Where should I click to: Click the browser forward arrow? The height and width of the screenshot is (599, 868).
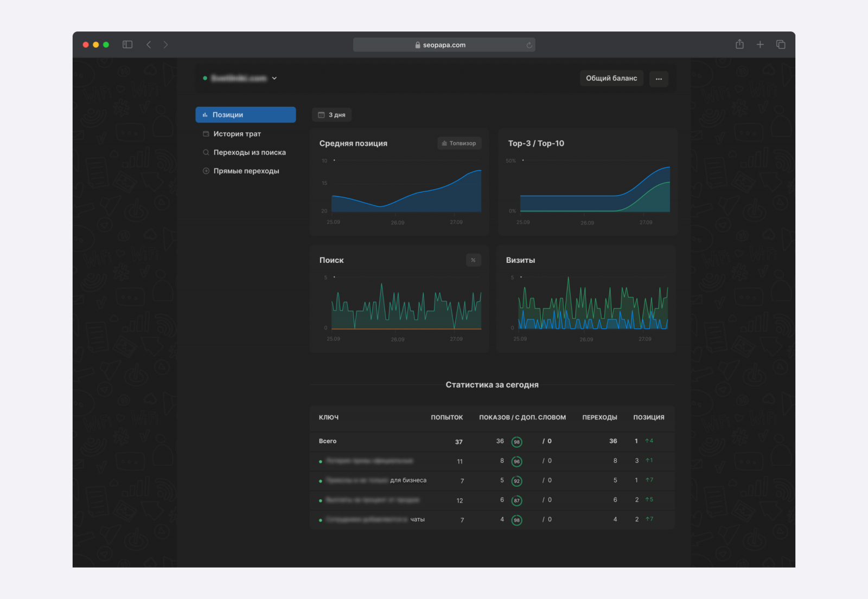pos(165,44)
